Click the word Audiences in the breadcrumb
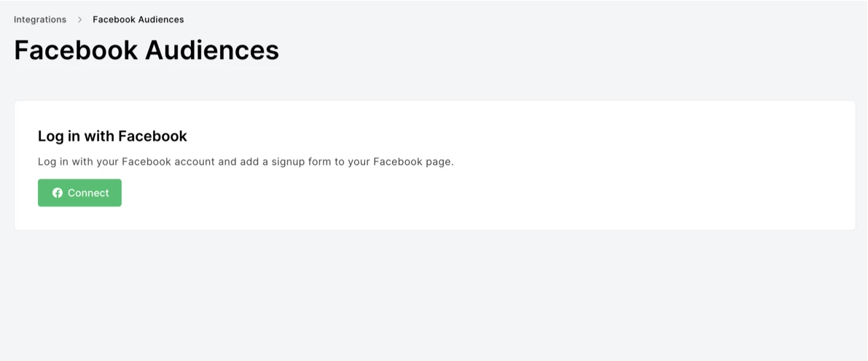Viewport: 868px width, 361px height. click(x=161, y=20)
